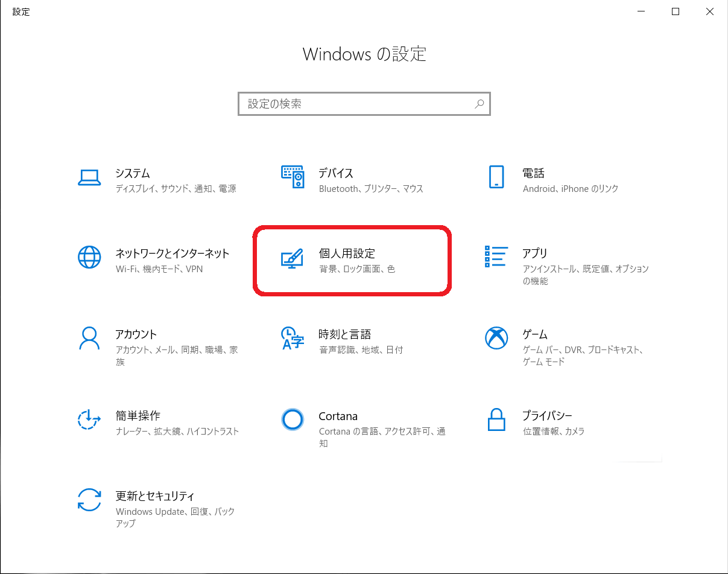Click the 簡単操作 heading text
728x574 pixels.
[138, 416]
